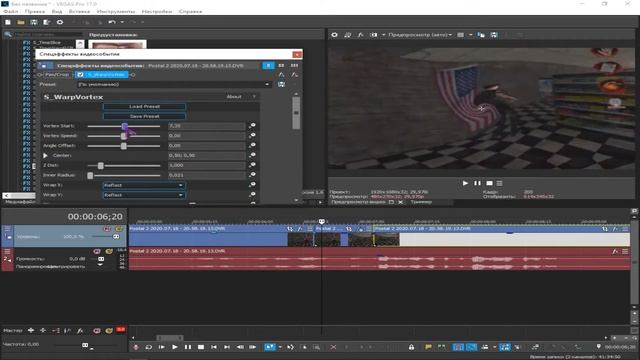The height and width of the screenshot is (360, 640).
Task: Open the Правка menu
Action: [35, 11]
